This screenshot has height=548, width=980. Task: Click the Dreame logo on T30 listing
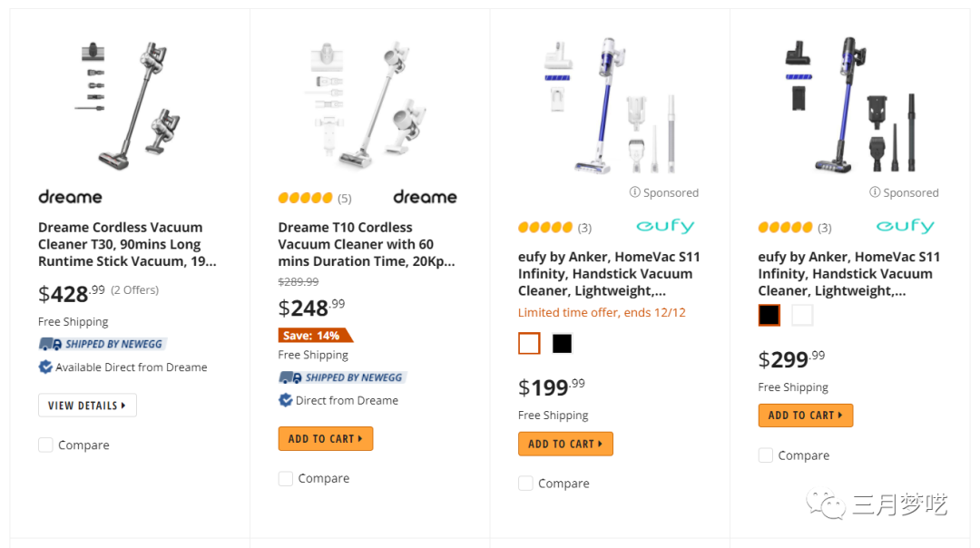(70, 197)
